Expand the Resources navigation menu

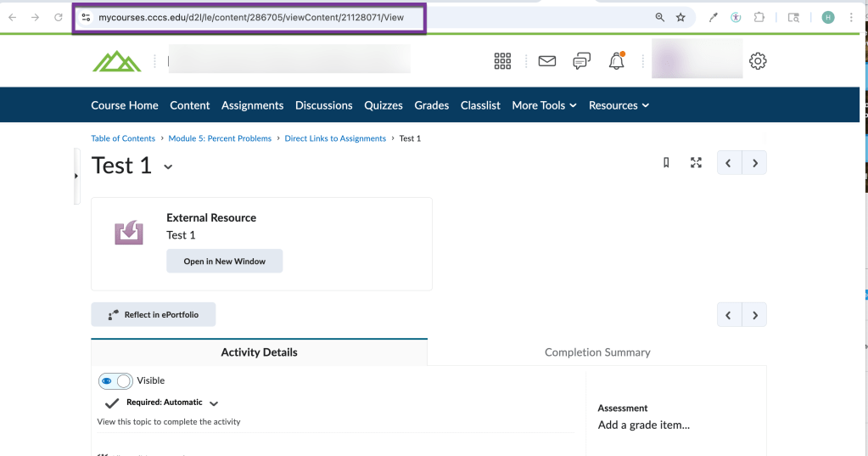click(619, 105)
